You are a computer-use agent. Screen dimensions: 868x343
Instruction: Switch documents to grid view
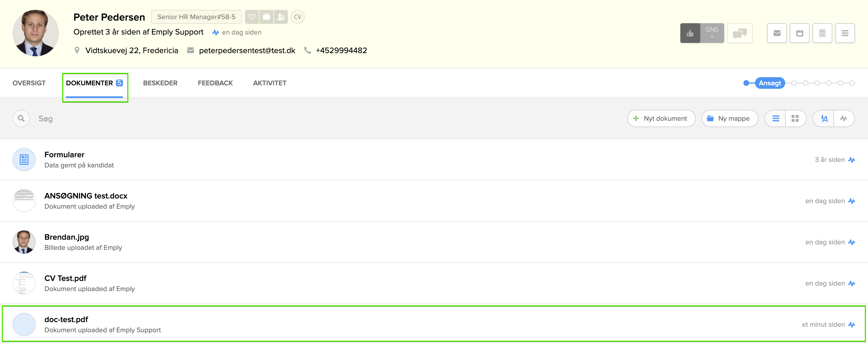pos(795,118)
